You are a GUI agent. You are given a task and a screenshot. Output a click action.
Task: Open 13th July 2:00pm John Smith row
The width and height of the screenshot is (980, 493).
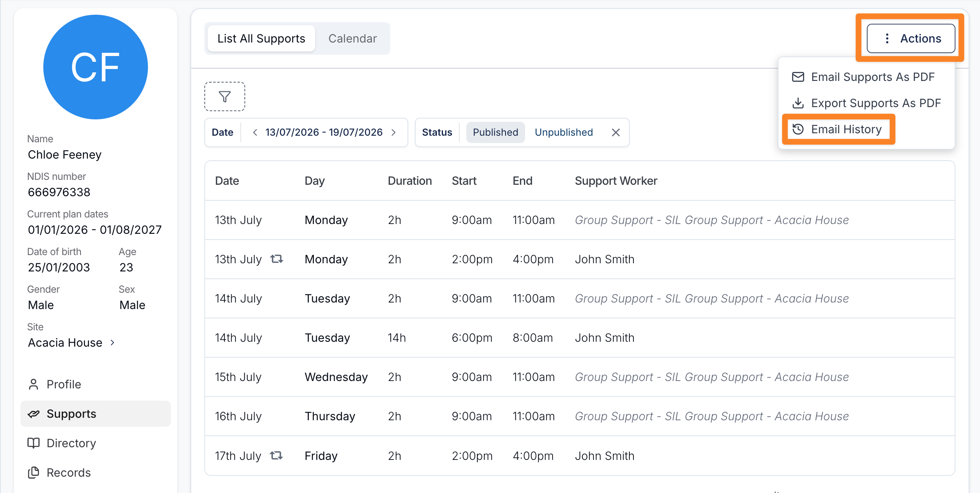tap(579, 259)
